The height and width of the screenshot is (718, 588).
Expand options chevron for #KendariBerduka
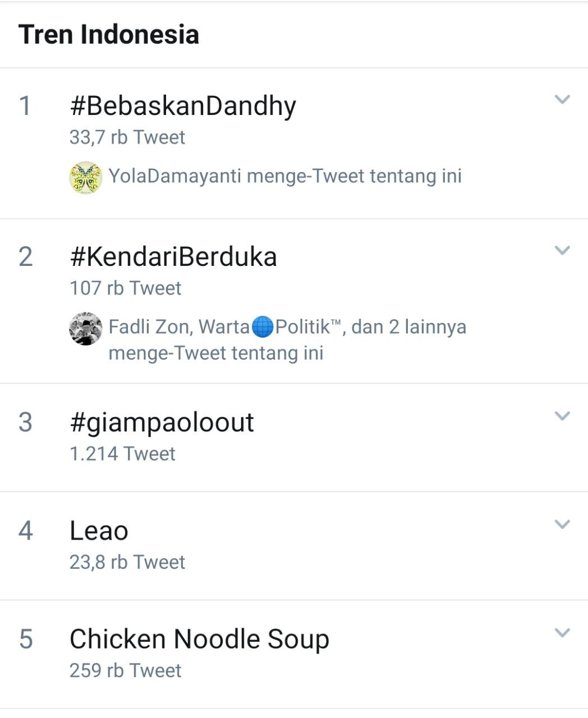coord(562,250)
